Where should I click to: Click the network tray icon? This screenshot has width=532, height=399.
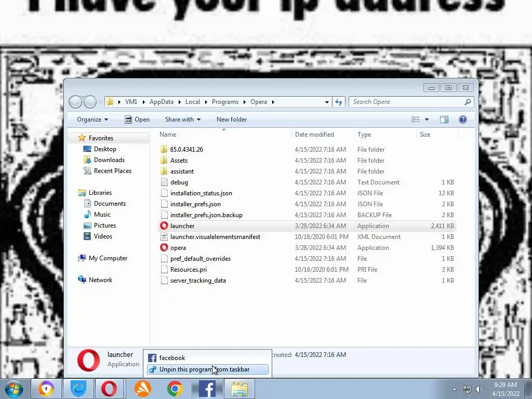pyautogui.click(x=467, y=389)
